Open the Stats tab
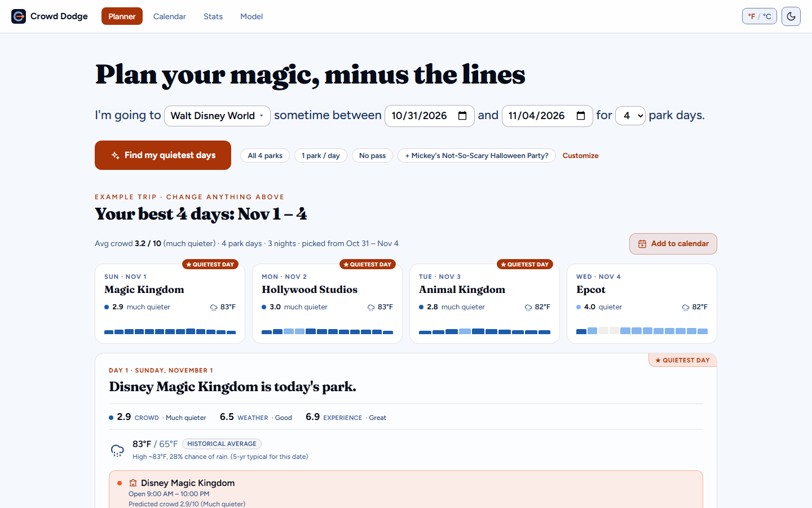812x508 pixels. pyautogui.click(x=213, y=16)
